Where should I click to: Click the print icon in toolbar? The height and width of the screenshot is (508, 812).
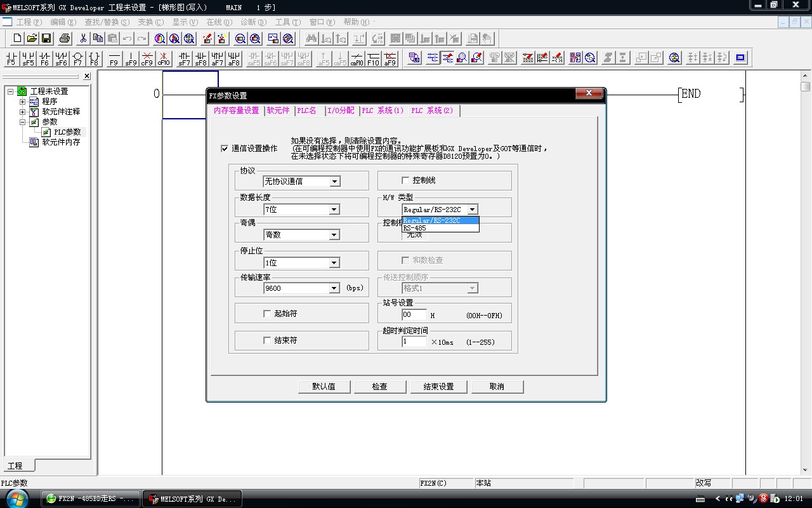[x=64, y=39]
